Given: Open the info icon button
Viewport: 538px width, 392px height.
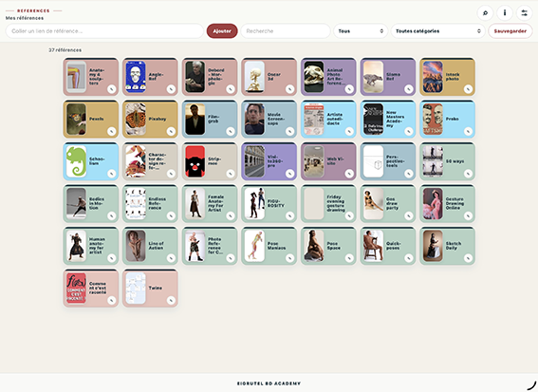Looking at the screenshot, I should [505, 13].
